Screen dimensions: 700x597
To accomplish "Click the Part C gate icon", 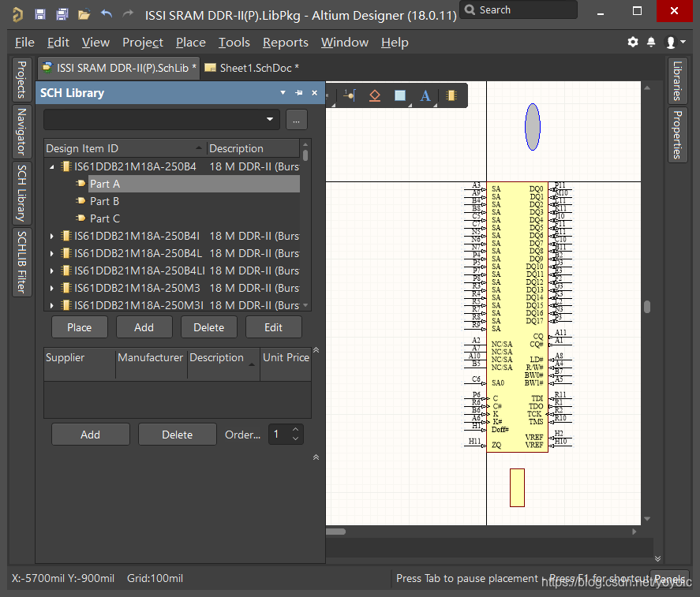I will click(80, 218).
